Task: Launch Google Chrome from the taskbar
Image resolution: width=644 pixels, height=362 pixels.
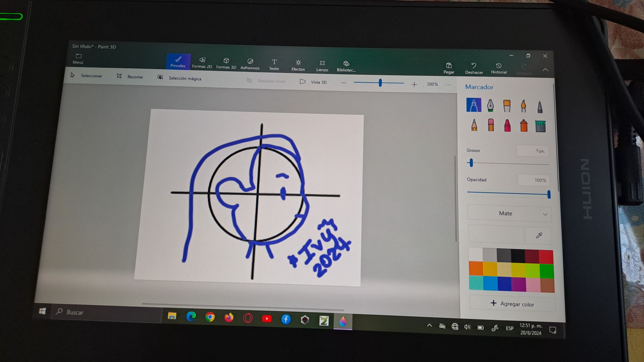Action: (210, 317)
